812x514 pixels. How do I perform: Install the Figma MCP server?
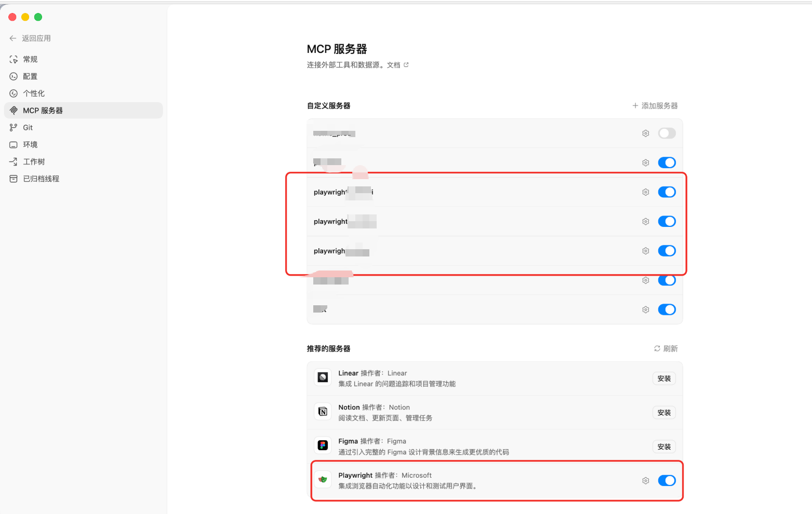664,447
